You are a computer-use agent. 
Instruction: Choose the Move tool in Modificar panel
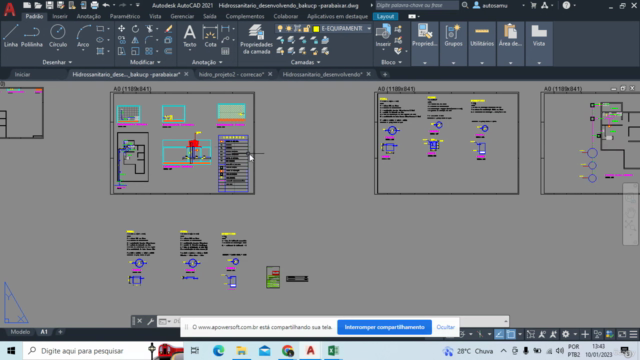pyautogui.click(x=121, y=29)
